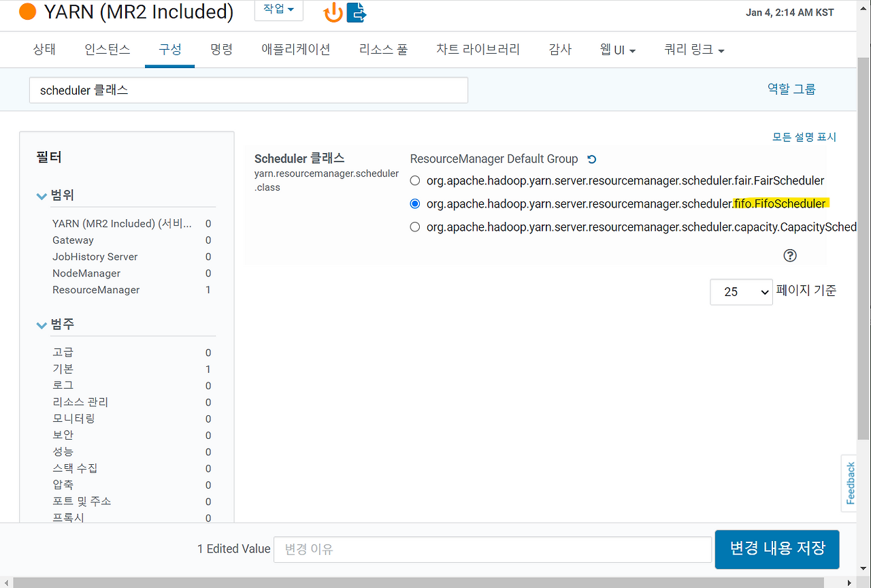Click the blue deploy client configuration icon
871x588 pixels.
(x=357, y=12)
